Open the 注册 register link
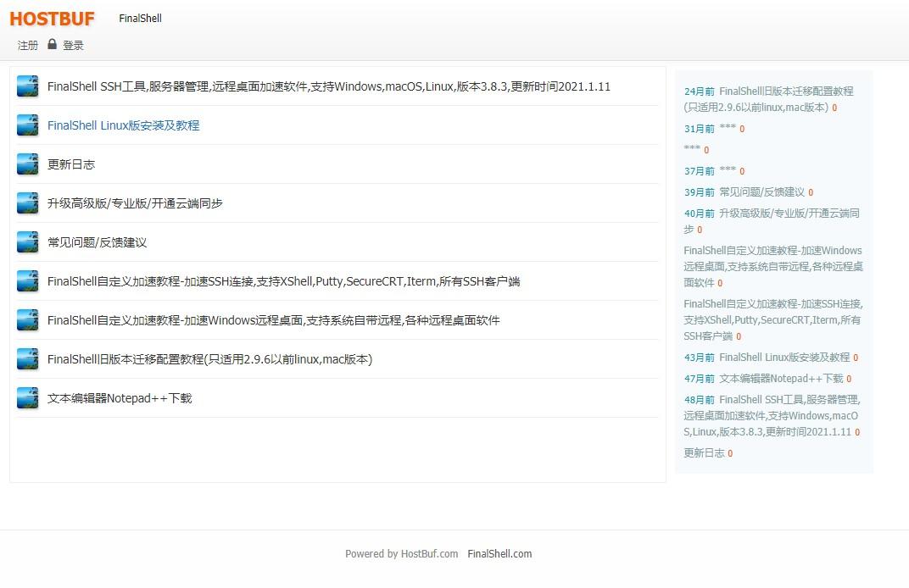Screen dimensions: 909x588 point(28,46)
